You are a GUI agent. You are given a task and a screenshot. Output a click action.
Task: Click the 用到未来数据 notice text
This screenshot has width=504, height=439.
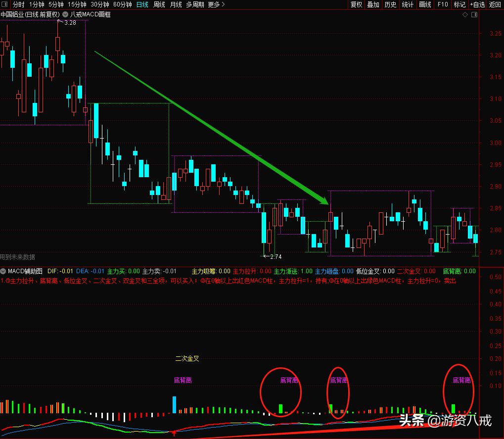[x=17, y=257]
